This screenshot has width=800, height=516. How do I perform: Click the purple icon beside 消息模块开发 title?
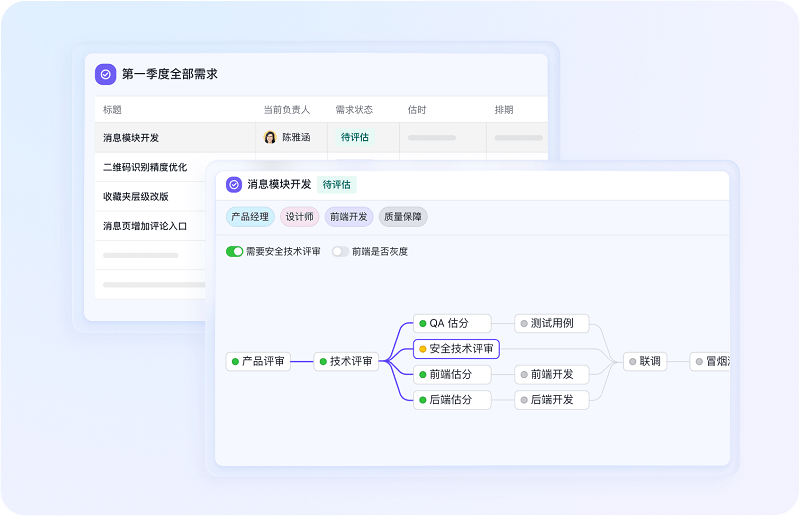234,184
